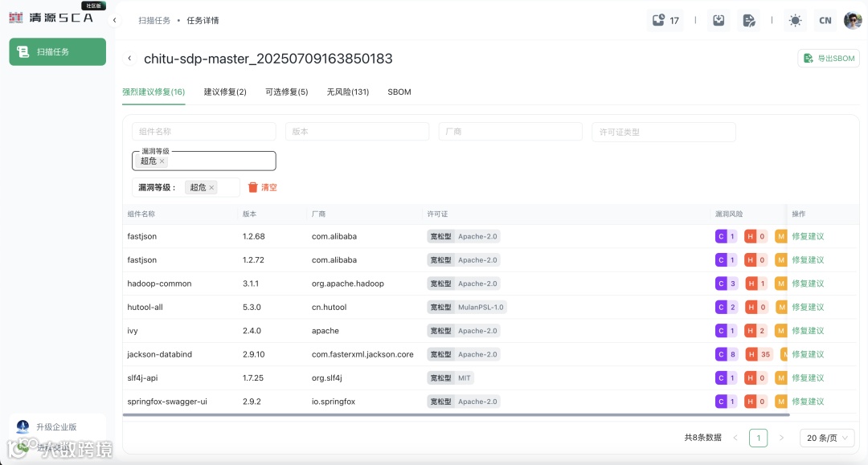868x465 pixels.
Task: Focus the 组件名称 filter input
Action: [x=203, y=132]
